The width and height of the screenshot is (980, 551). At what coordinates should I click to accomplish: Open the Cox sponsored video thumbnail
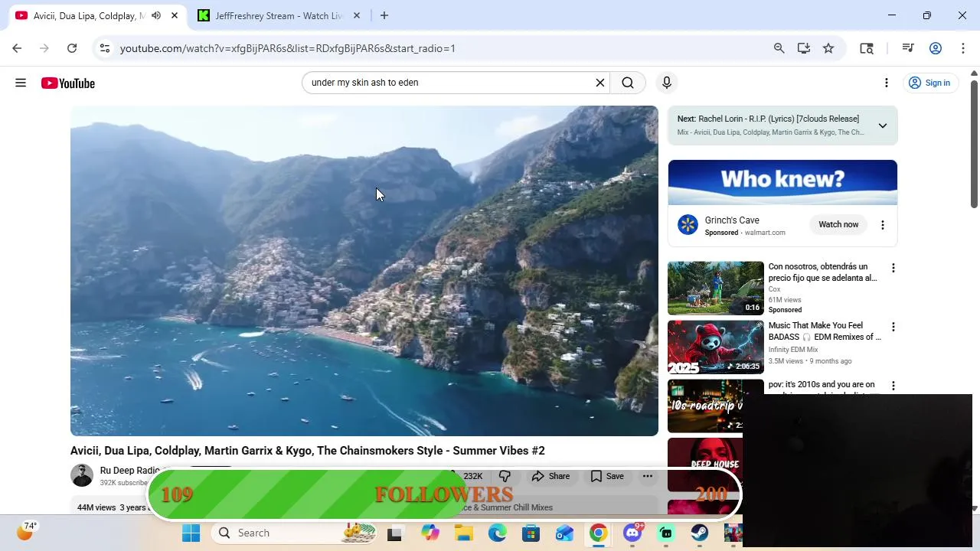[x=716, y=289]
